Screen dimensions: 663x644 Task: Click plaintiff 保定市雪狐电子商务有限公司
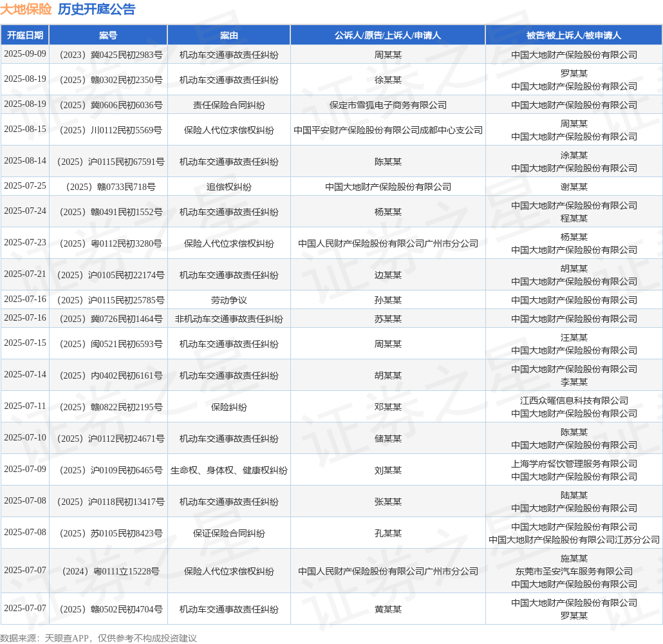[388, 104]
